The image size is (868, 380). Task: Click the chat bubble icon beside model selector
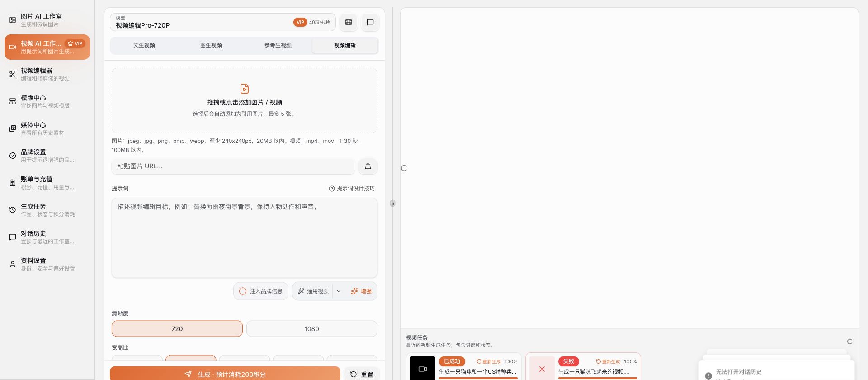[x=370, y=22]
